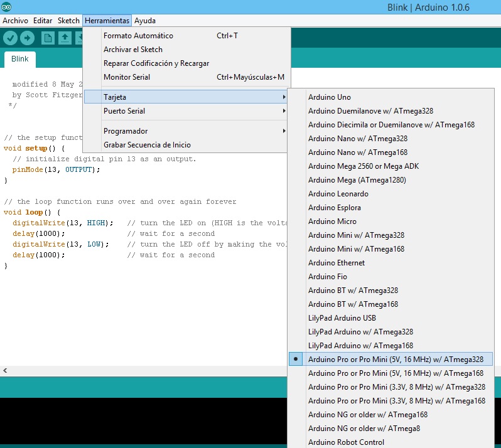The width and height of the screenshot is (501, 448).
Task: Open the Sketch menu
Action: coord(68,21)
